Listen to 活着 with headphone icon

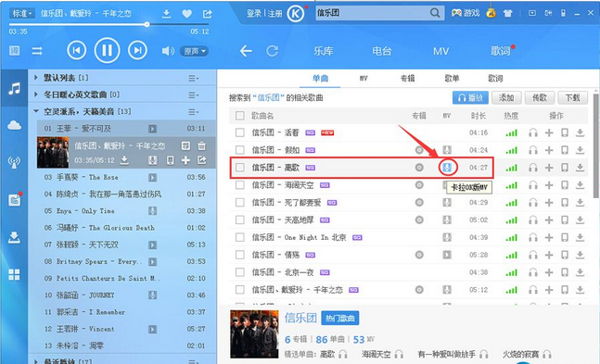pos(533,132)
